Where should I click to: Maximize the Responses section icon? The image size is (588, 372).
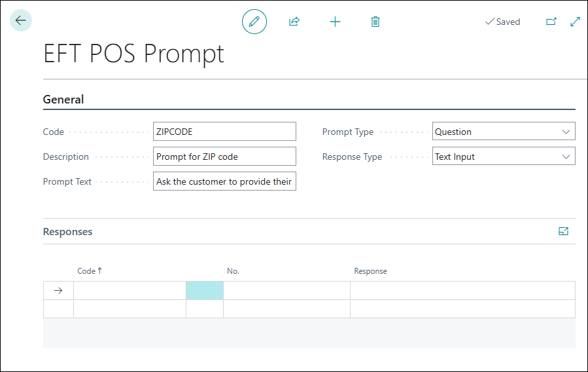[563, 231]
